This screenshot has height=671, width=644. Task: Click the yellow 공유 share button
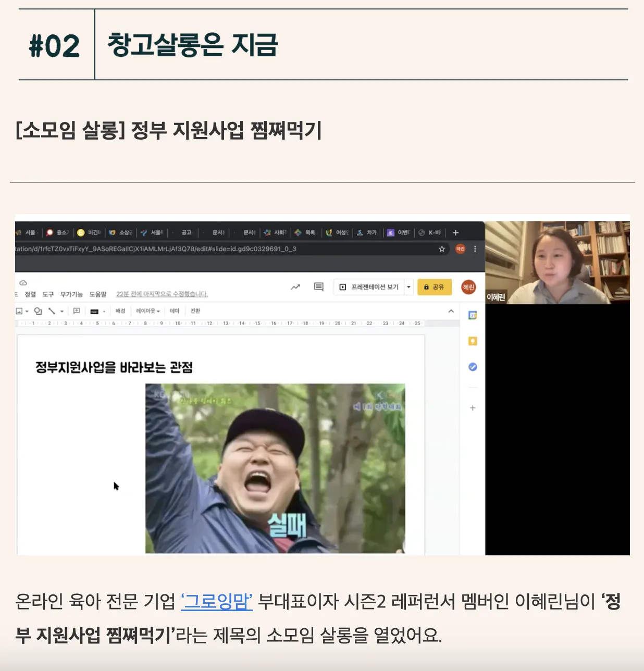(434, 287)
